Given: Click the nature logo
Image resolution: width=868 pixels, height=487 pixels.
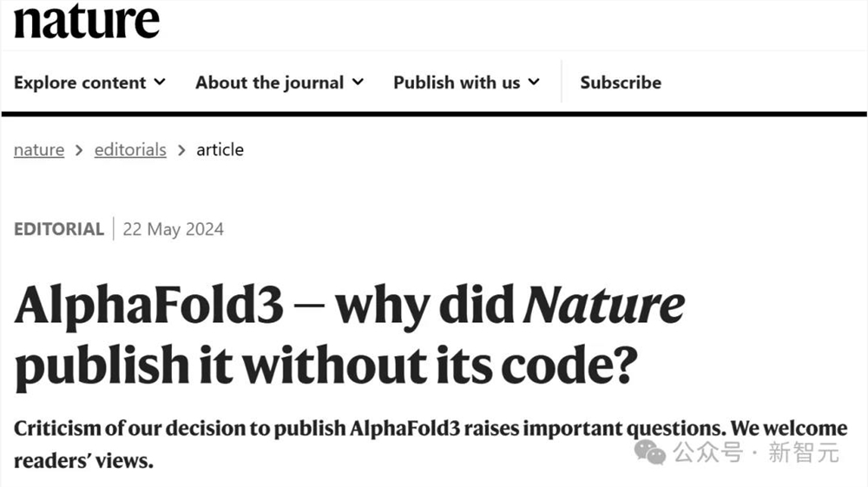Looking at the screenshot, I should click(x=87, y=21).
